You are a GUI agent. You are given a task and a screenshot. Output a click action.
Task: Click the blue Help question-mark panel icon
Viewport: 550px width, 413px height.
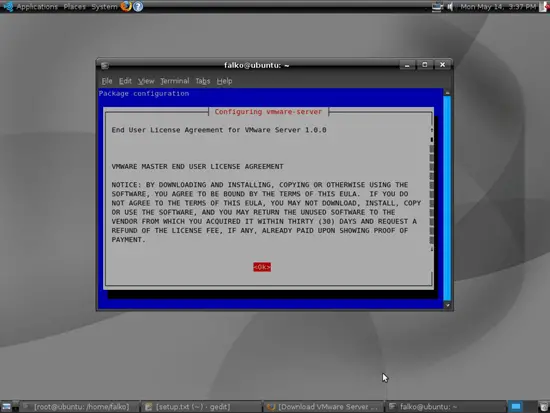coord(138,6)
